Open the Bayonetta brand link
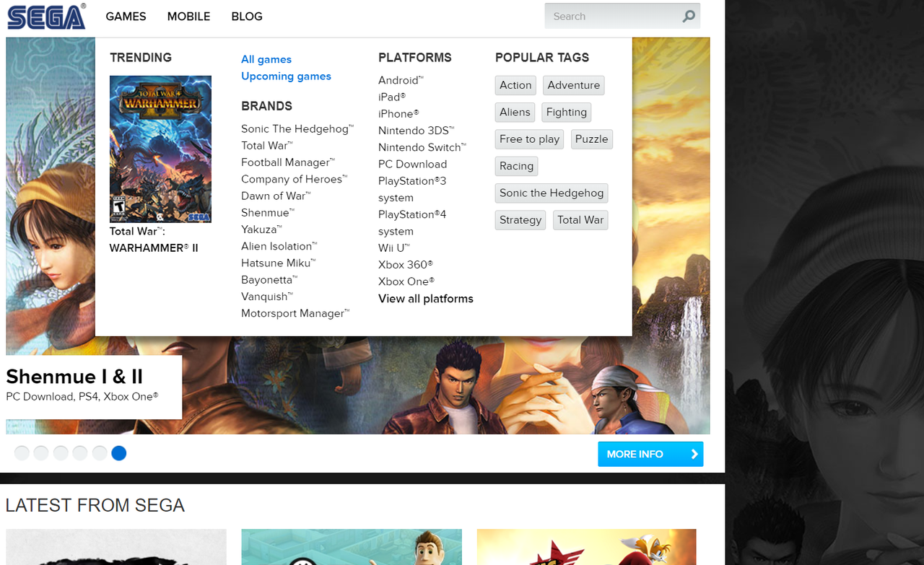Image resolution: width=924 pixels, height=565 pixels. point(269,279)
